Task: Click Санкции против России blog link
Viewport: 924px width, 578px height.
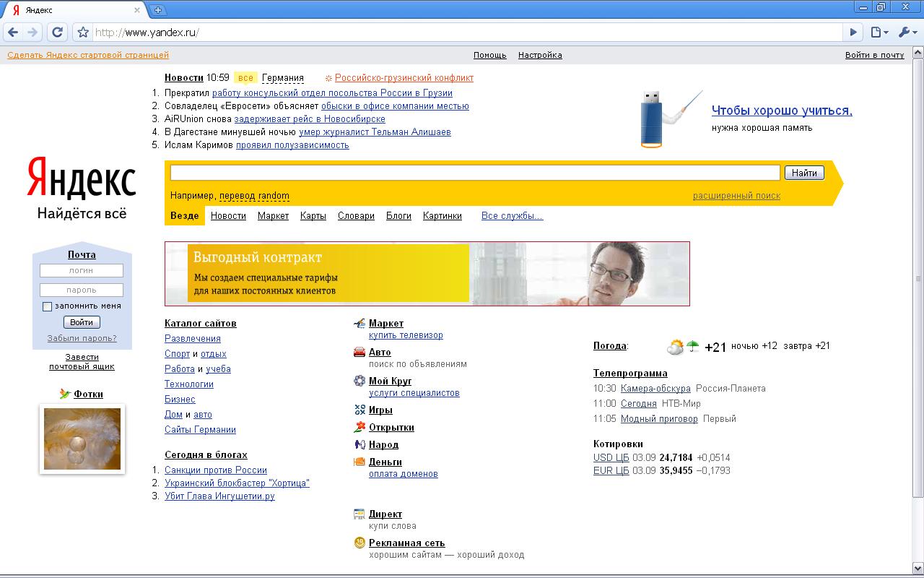Action: point(216,470)
